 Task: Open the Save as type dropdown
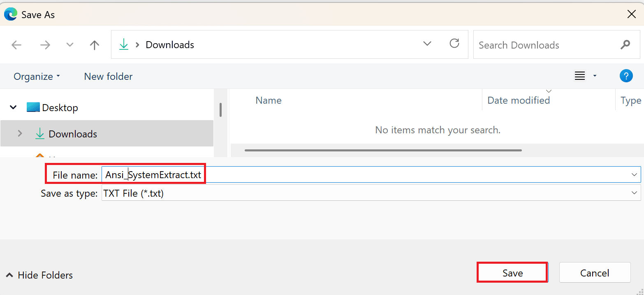pyautogui.click(x=634, y=193)
